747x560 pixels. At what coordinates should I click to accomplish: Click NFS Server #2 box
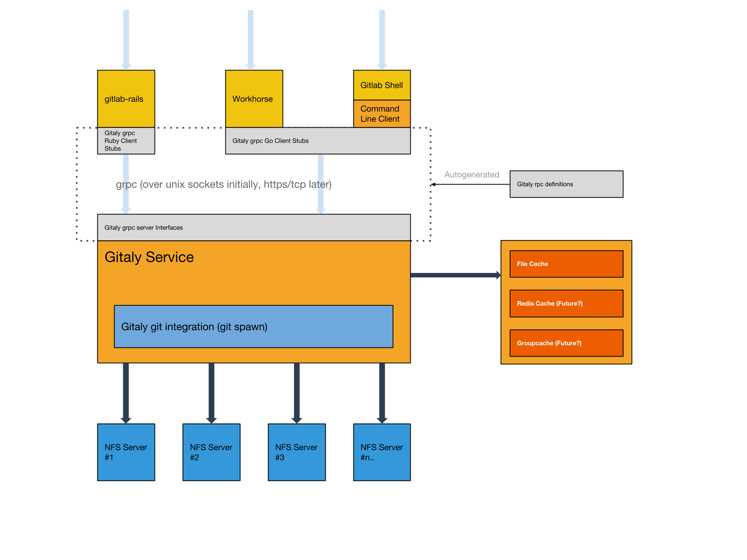(211, 452)
